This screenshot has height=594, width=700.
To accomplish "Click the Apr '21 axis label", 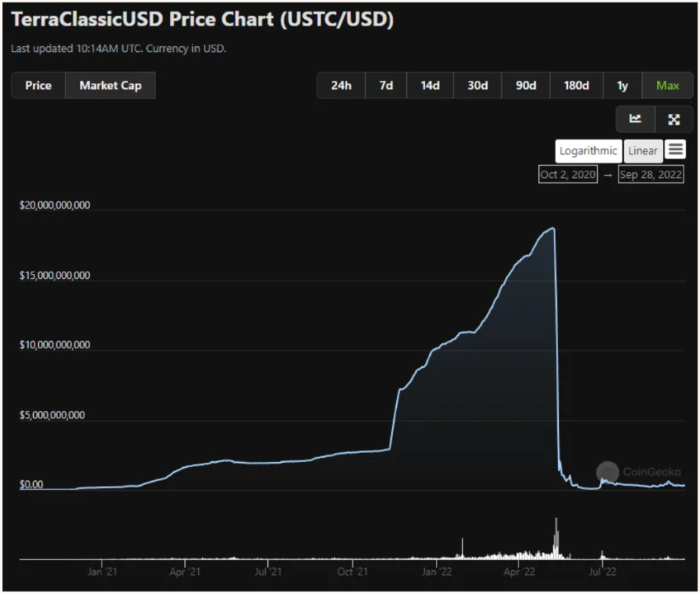I will (x=185, y=572).
